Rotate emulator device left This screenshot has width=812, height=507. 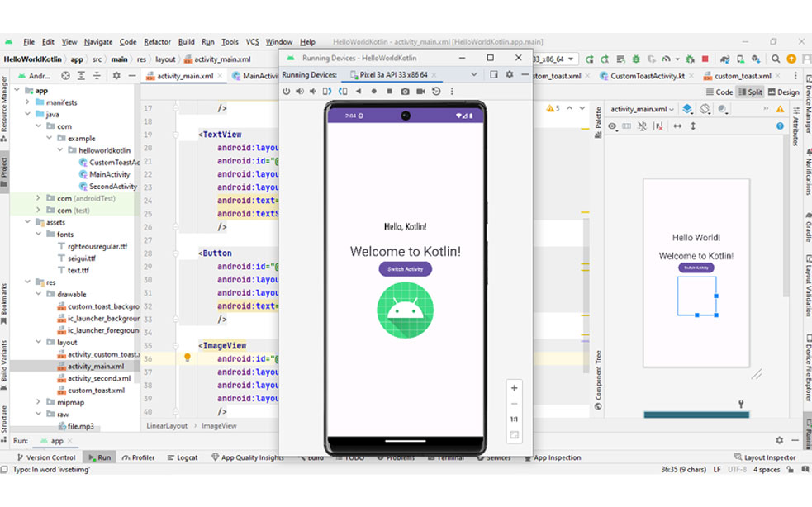pos(327,91)
